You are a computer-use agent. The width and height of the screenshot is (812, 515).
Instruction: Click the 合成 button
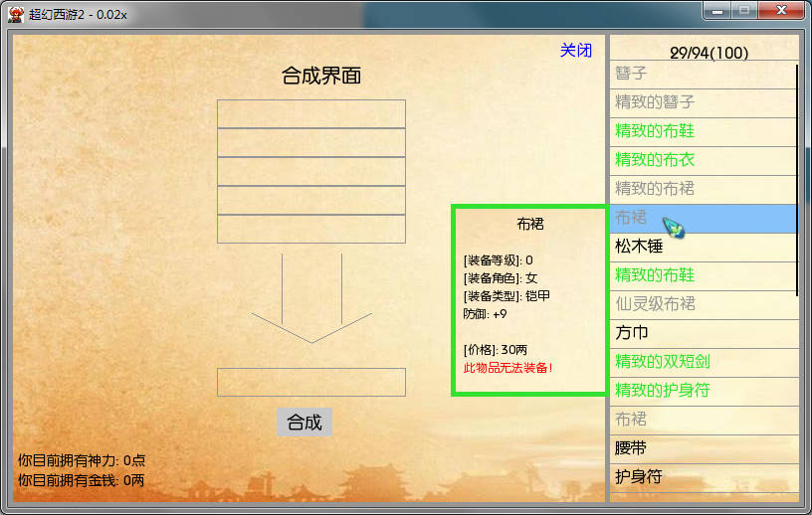(x=304, y=422)
